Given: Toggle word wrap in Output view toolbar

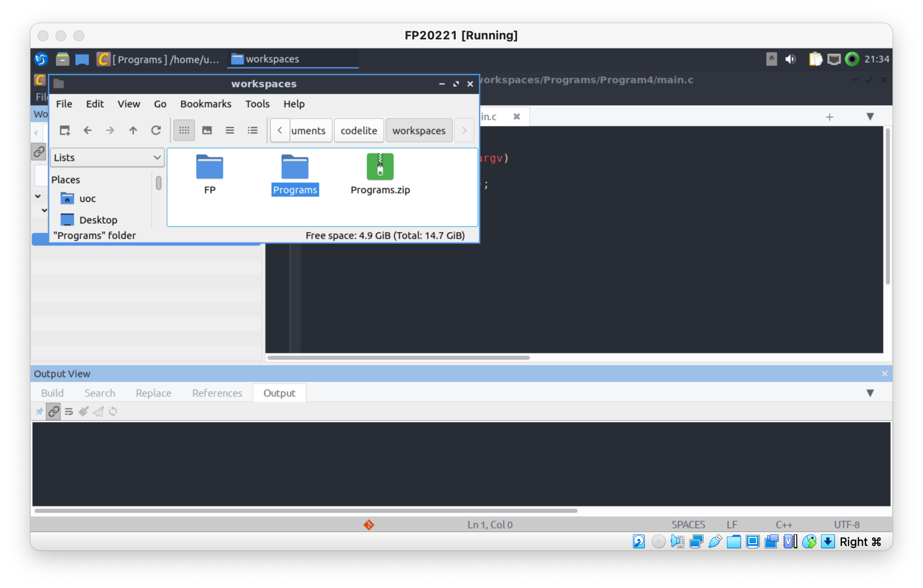Looking at the screenshot, I should click(x=68, y=411).
